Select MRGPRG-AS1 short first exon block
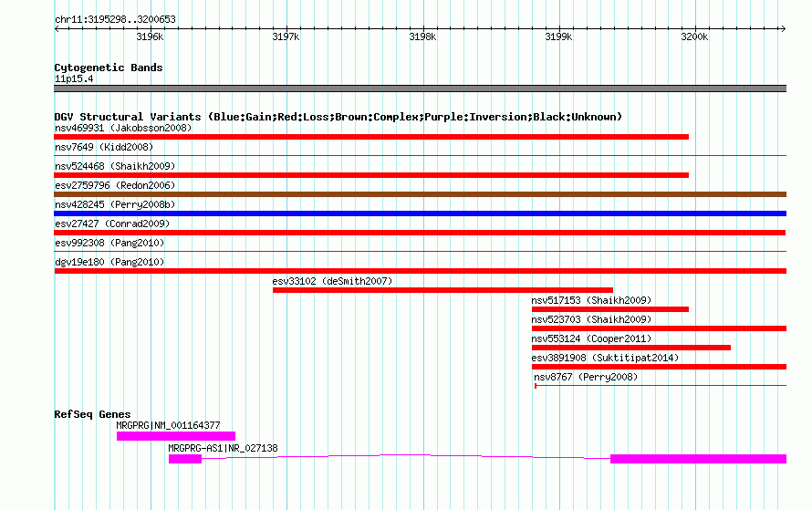 [x=185, y=459]
